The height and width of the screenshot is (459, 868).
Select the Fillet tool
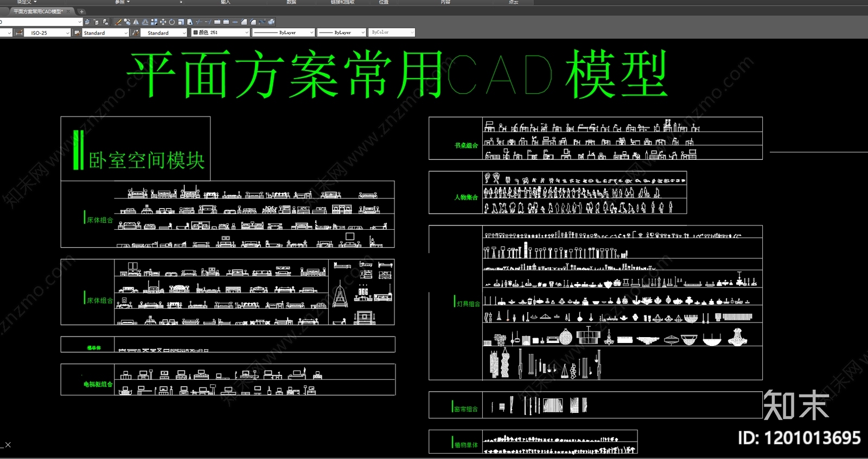point(253,22)
